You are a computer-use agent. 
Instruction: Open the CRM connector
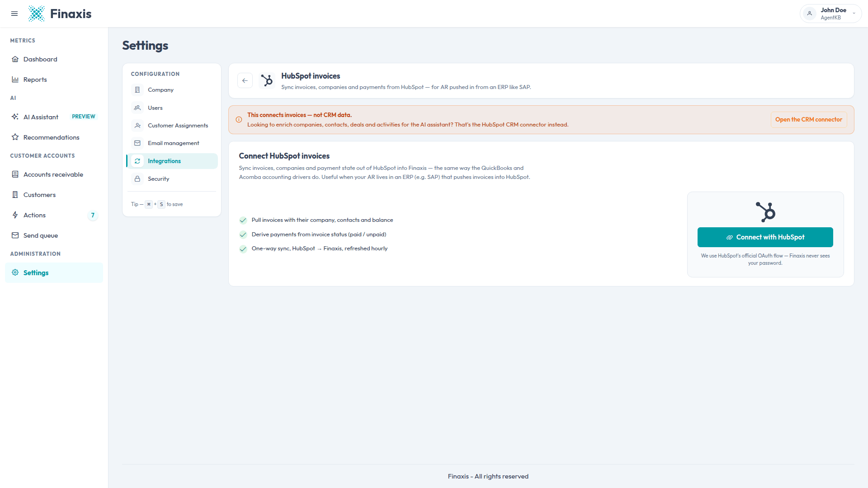808,120
